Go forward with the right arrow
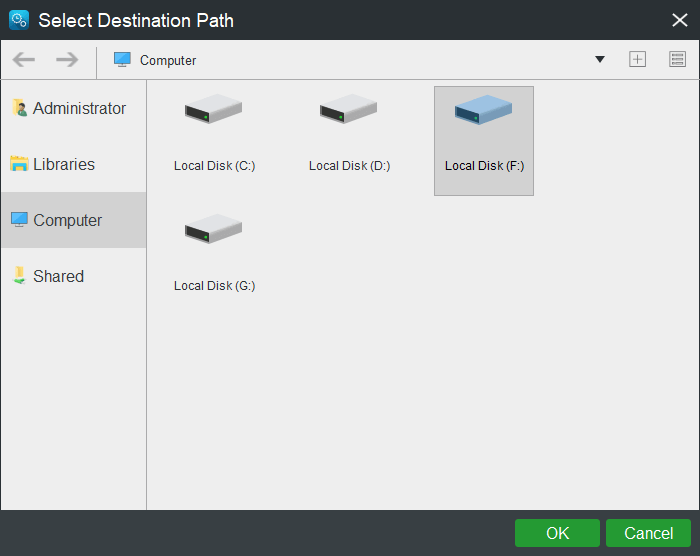This screenshot has width=700, height=556. tap(67, 59)
